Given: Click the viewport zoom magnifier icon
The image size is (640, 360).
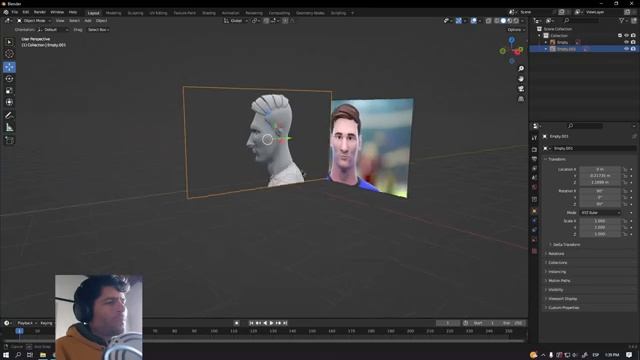Looking at the screenshot, I should (521, 69).
